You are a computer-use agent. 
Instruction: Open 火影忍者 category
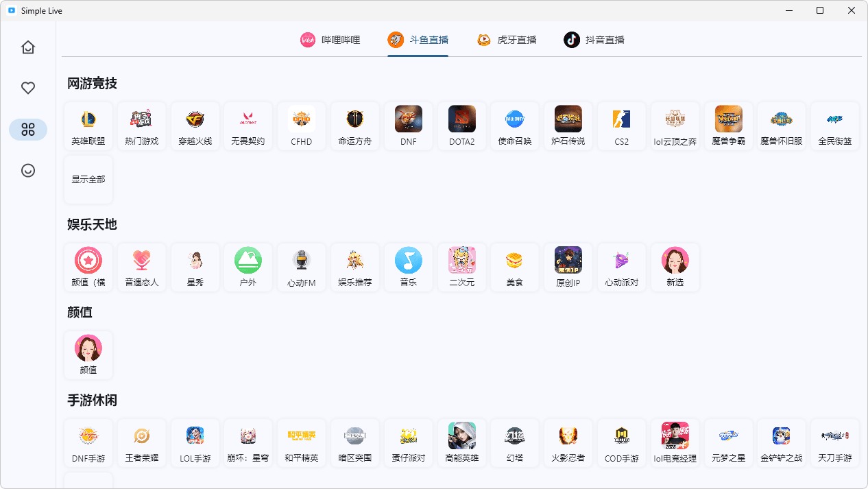(x=568, y=443)
